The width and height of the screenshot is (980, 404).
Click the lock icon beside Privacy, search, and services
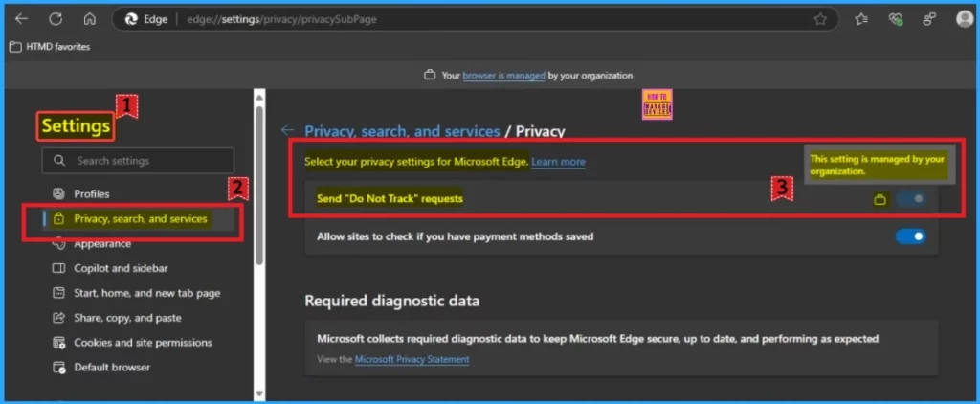click(58, 219)
